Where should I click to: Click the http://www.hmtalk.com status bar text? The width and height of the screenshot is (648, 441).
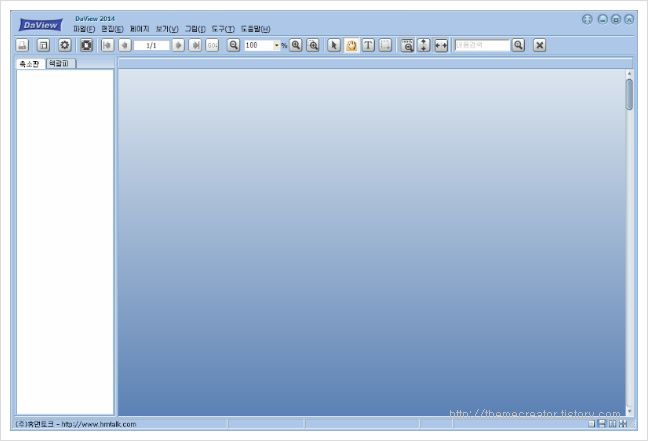point(99,424)
